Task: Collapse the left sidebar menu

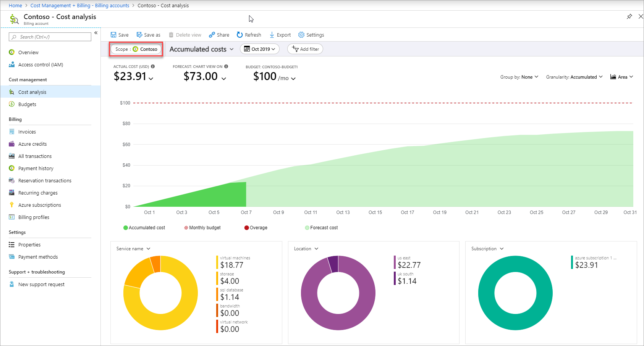Action: pos(96,33)
